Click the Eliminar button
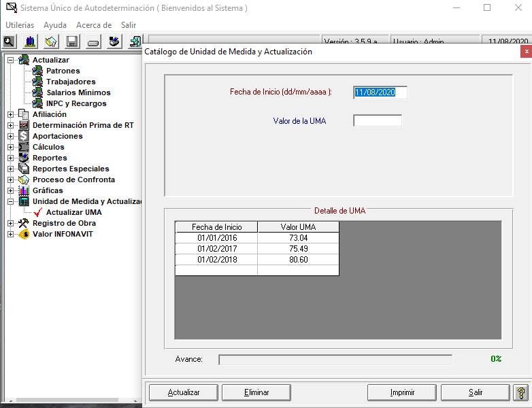The width and height of the screenshot is (532, 408). coord(256,392)
